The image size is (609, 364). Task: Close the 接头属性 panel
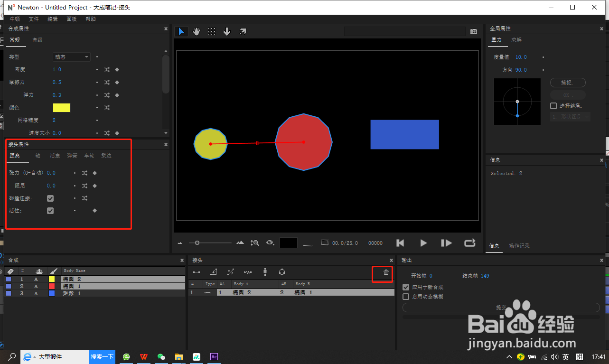pos(166,144)
